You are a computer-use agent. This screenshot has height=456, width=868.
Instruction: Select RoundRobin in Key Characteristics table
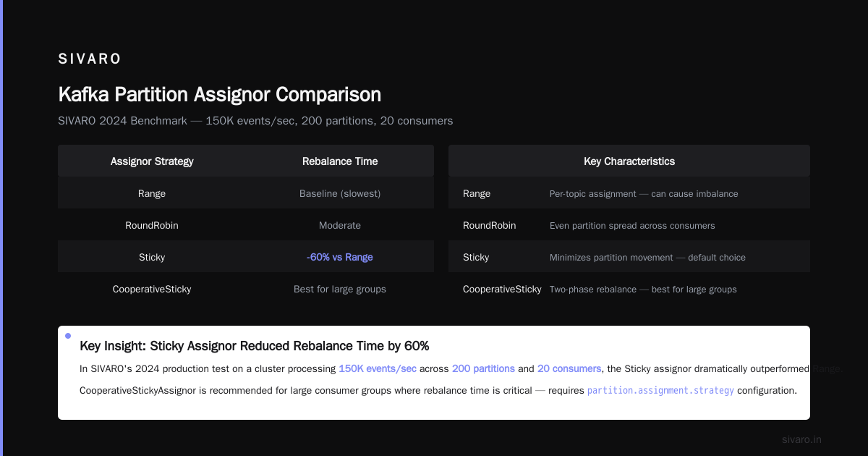click(490, 225)
